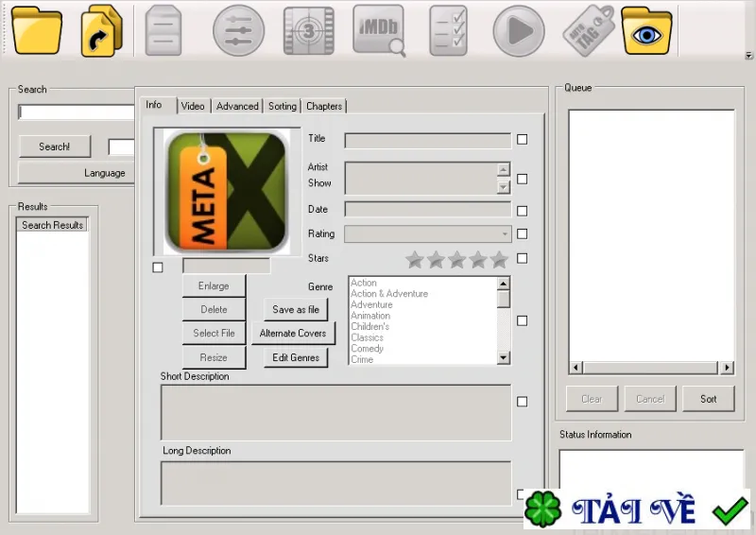Open preferences sliders icon
The width and height of the screenshot is (756, 535).
click(x=239, y=30)
